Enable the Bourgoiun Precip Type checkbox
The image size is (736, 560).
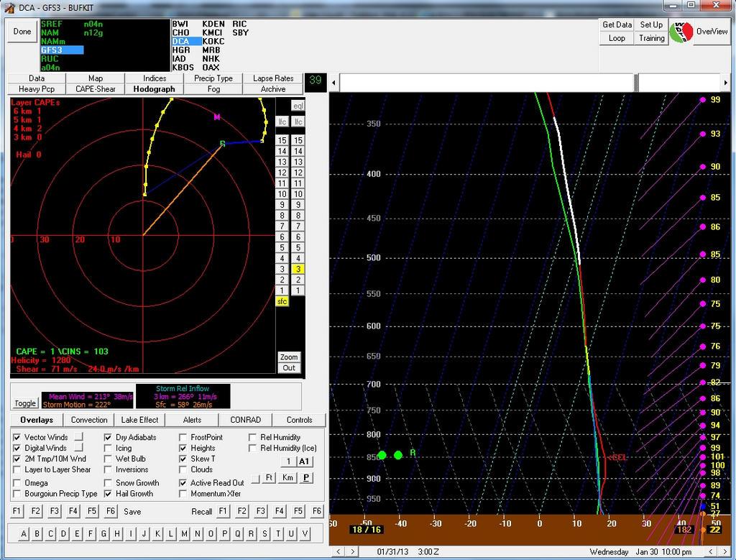click(17, 493)
